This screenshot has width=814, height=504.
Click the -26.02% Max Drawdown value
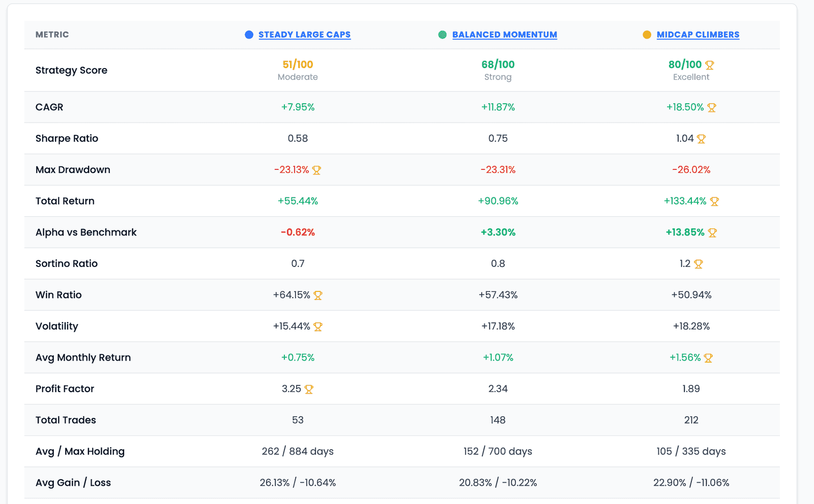[x=691, y=170]
